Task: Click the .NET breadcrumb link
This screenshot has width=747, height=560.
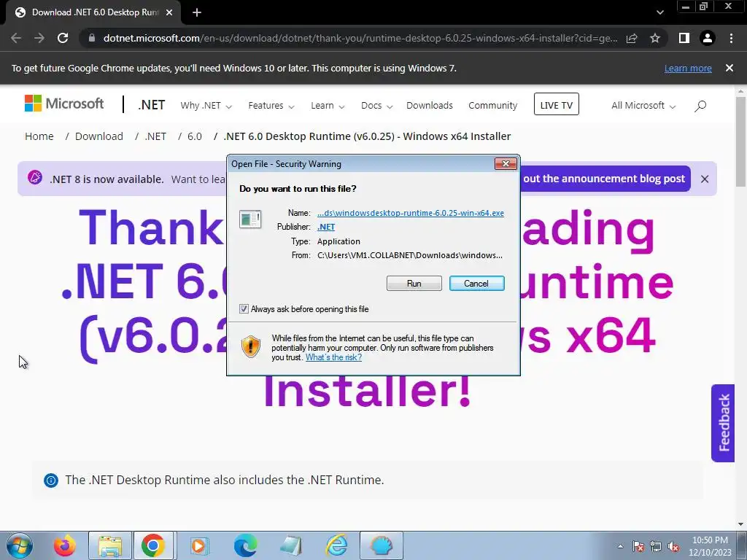Action: coord(155,136)
